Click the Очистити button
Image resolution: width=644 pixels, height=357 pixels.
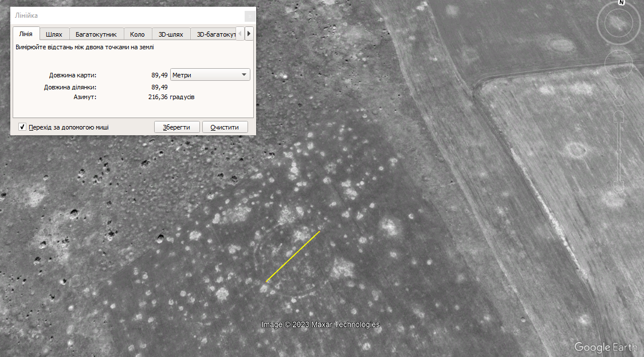(225, 127)
